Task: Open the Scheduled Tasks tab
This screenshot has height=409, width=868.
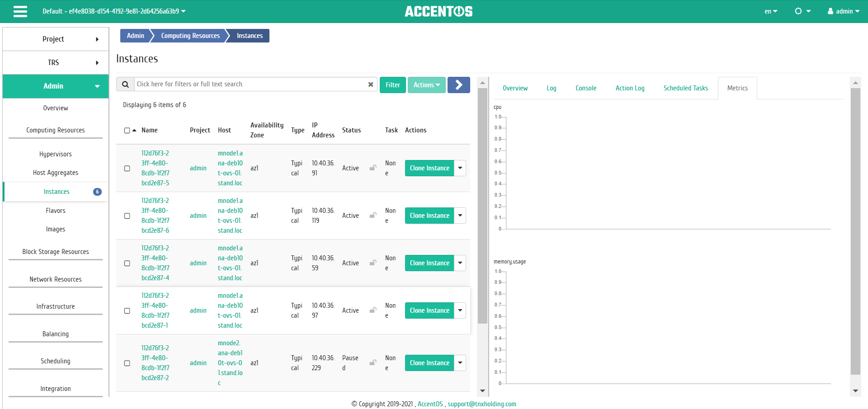Action: click(x=685, y=88)
